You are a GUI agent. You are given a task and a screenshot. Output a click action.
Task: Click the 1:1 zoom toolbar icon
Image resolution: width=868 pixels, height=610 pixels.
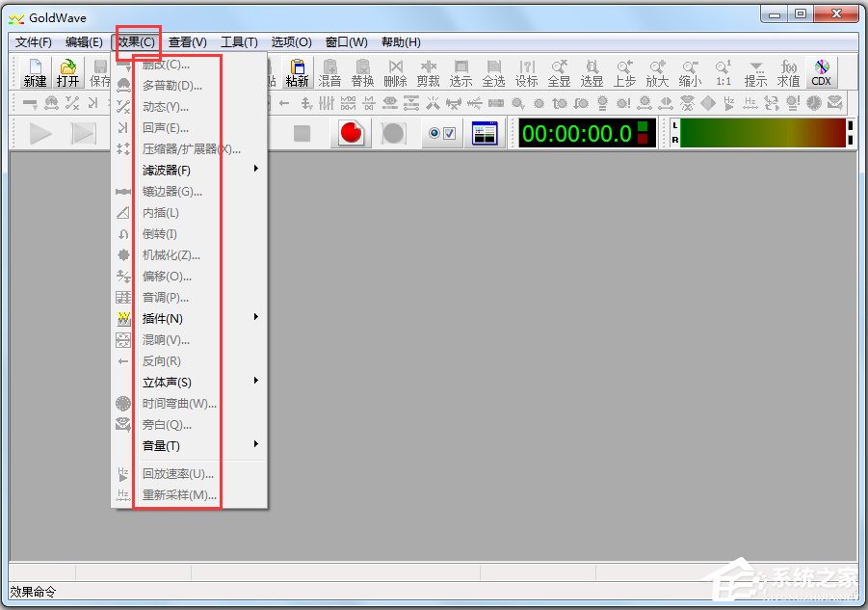click(723, 72)
